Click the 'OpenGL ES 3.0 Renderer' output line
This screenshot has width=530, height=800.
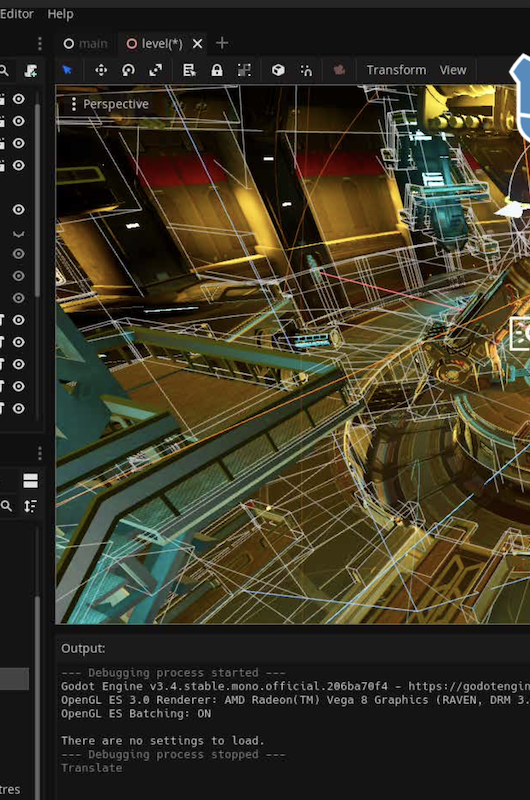coord(295,700)
